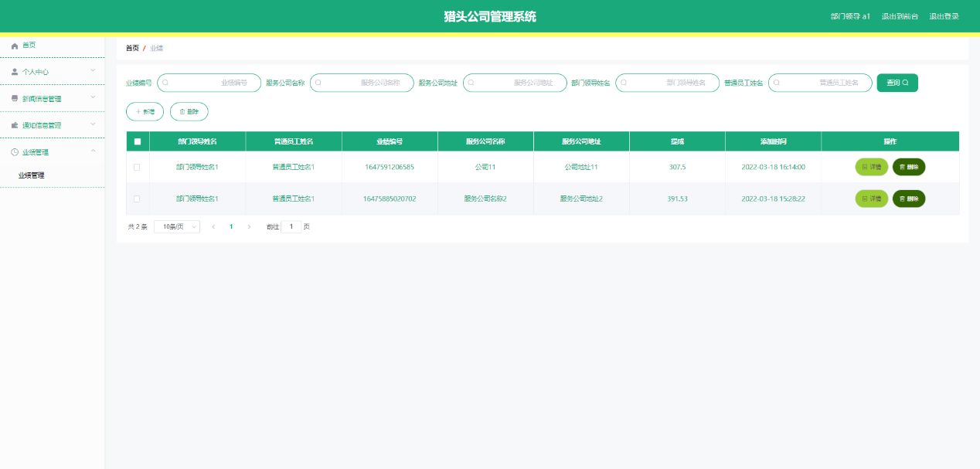This screenshot has height=469, width=980.
Task: Click the person icon beside 个人中心
Action: [15, 72]
